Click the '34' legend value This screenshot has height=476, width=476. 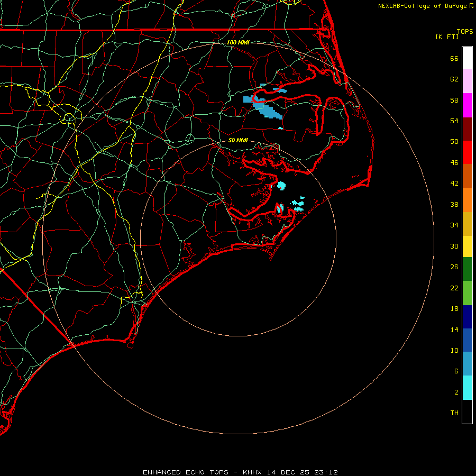pos(454,225)
